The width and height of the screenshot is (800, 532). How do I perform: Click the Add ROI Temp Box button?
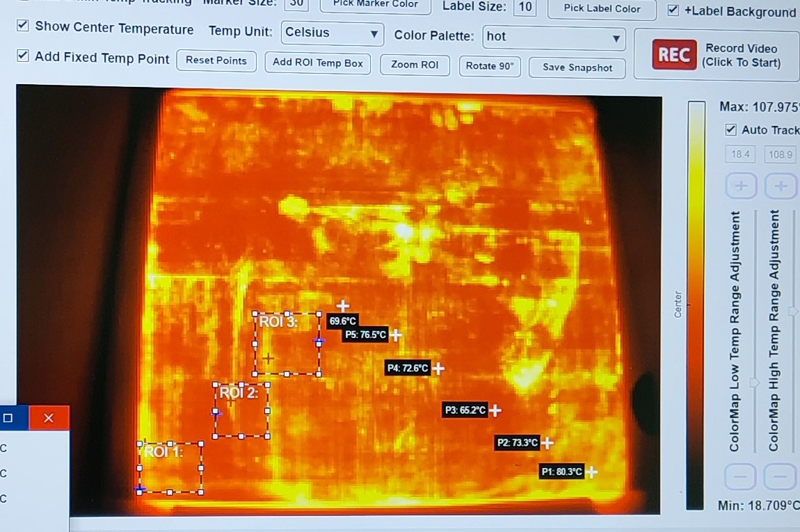pos(317,63)
